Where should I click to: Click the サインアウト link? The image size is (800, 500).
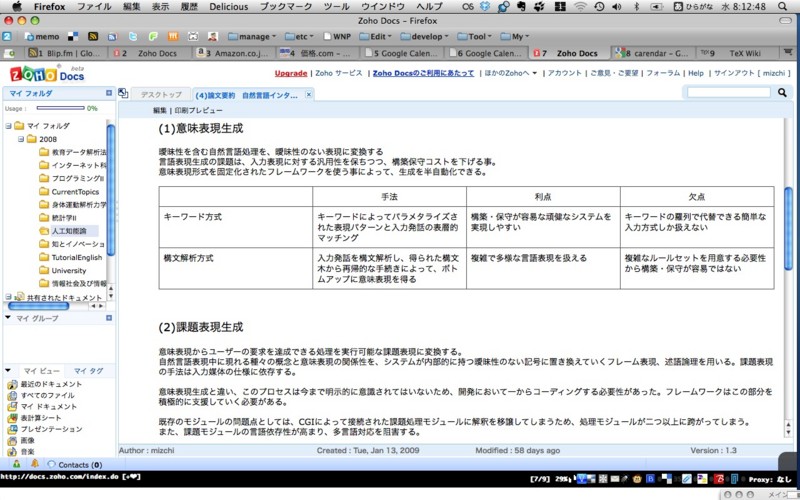click(x=733, y=73)
